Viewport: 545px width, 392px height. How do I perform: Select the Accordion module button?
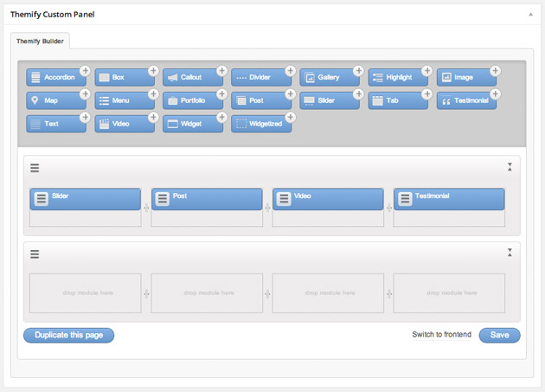coord(56,77)
